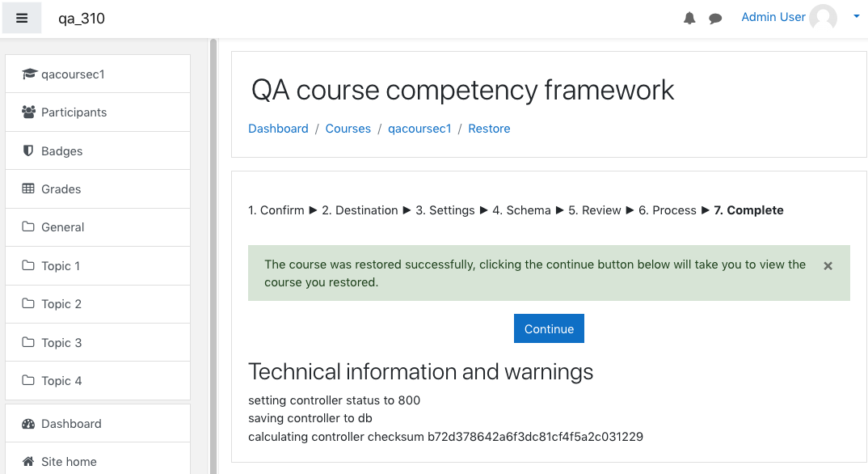Click the Topic 4 folder icon

[x=28, y=380]
